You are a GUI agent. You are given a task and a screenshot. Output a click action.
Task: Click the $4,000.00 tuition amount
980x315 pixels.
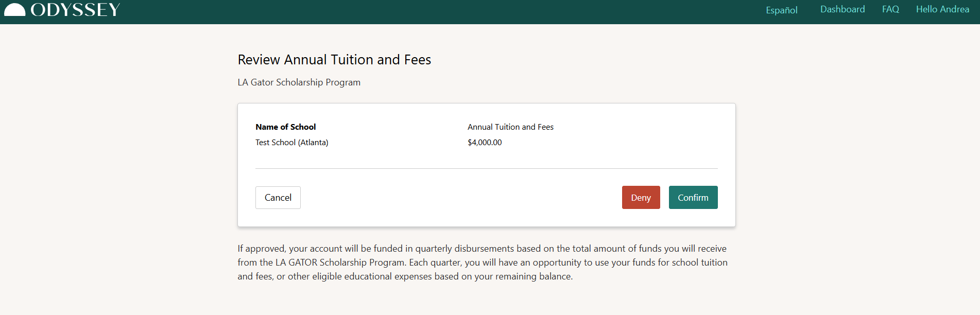[485, 143]
